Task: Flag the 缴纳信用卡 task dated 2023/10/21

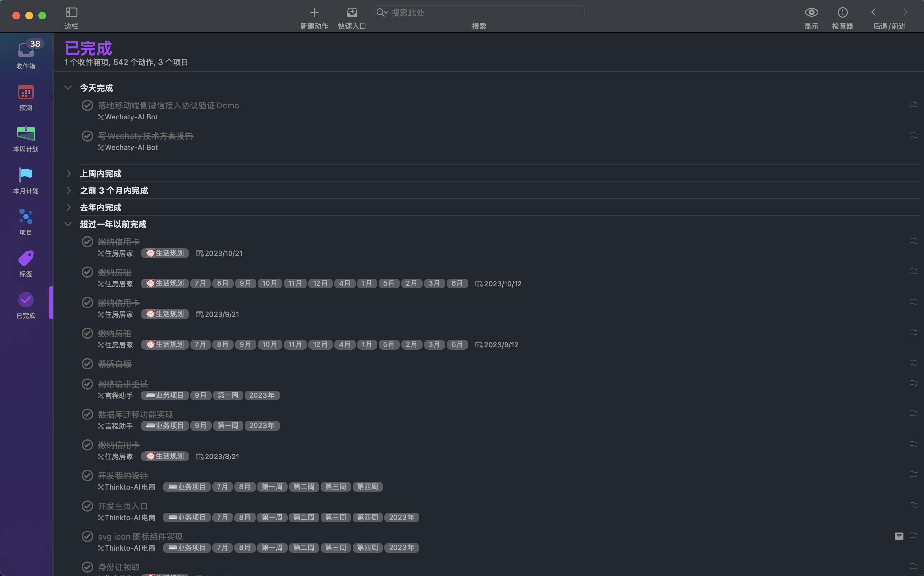Action: tap(913, 242)
